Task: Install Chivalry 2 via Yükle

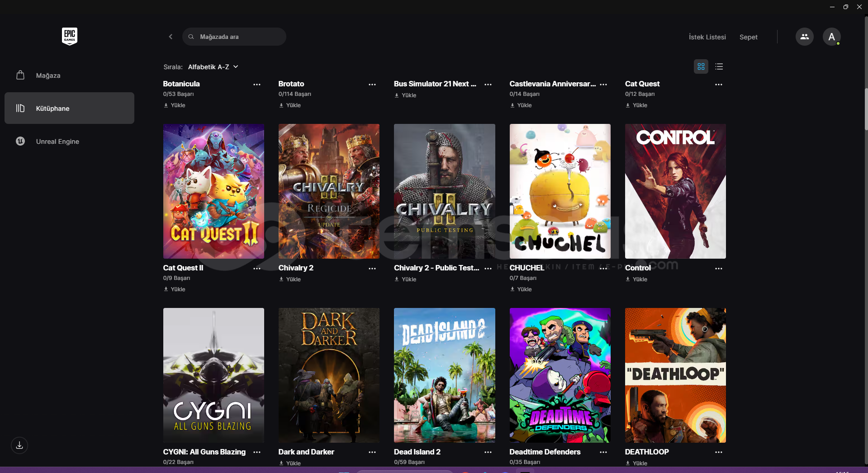Action: pos(290,279)
